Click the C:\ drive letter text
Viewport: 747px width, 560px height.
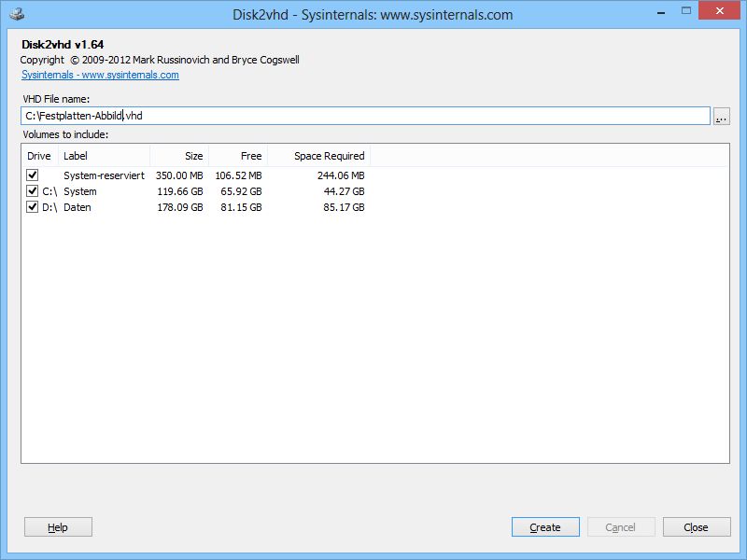click(49, 191)
